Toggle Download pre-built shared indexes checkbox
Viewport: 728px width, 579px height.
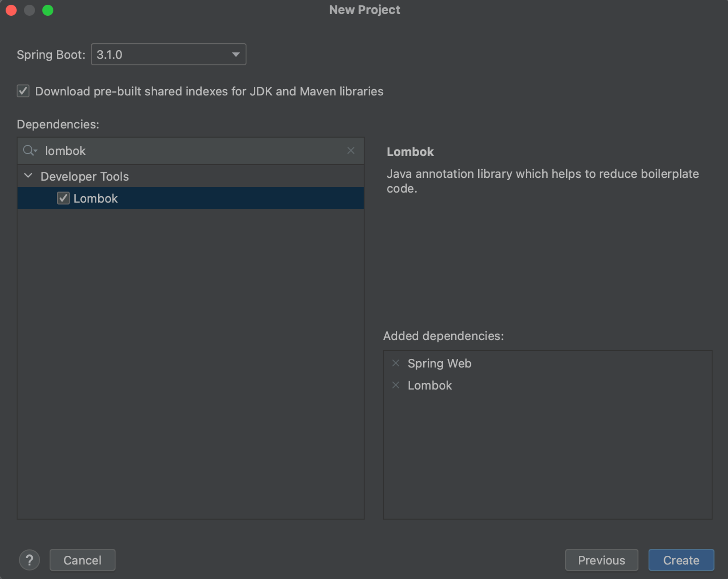pos(23,91)
